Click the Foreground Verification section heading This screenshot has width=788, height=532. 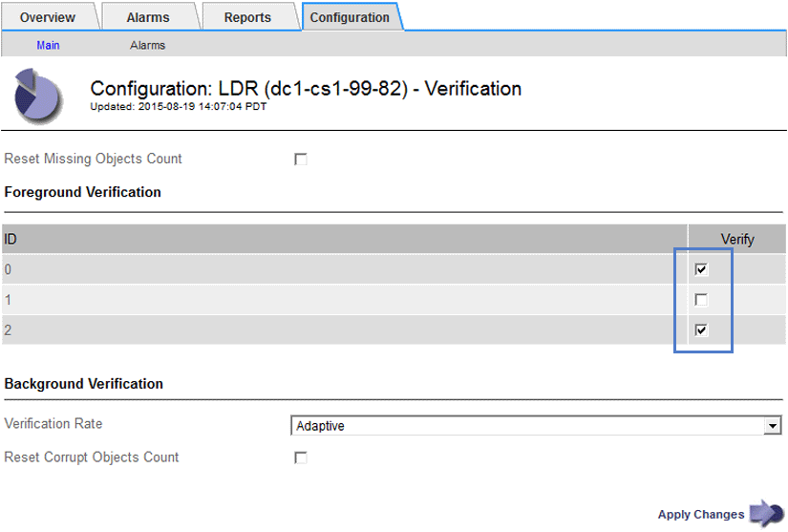point(83,192)
